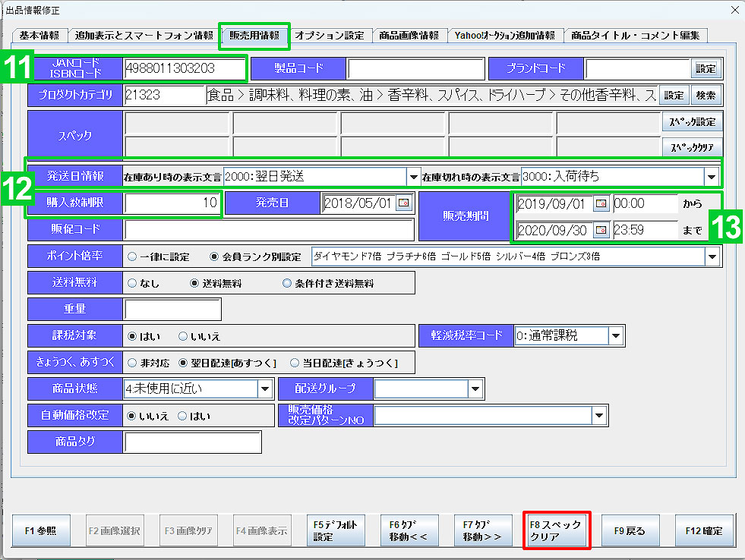Image resolution: width=745 pixels, height=560 pixels.
Task: Choose 当日配達[きょうつく] delivery option
Action: pos(295,363)
